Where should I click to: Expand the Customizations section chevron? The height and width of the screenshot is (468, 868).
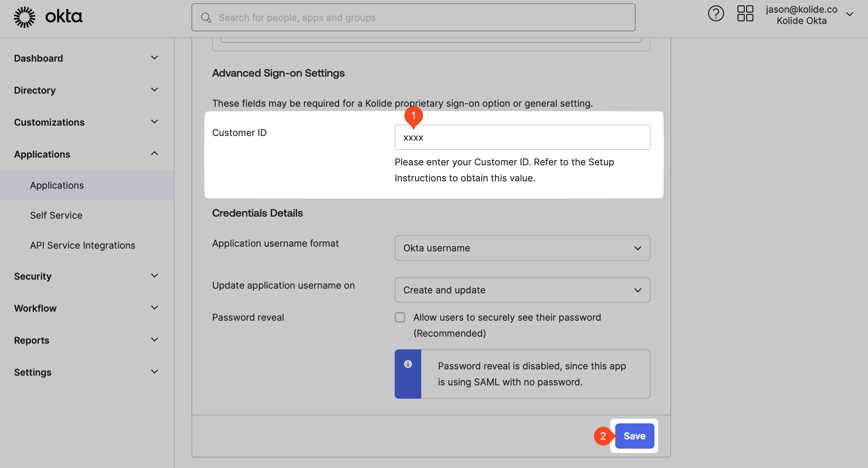(x=154, y=122)
